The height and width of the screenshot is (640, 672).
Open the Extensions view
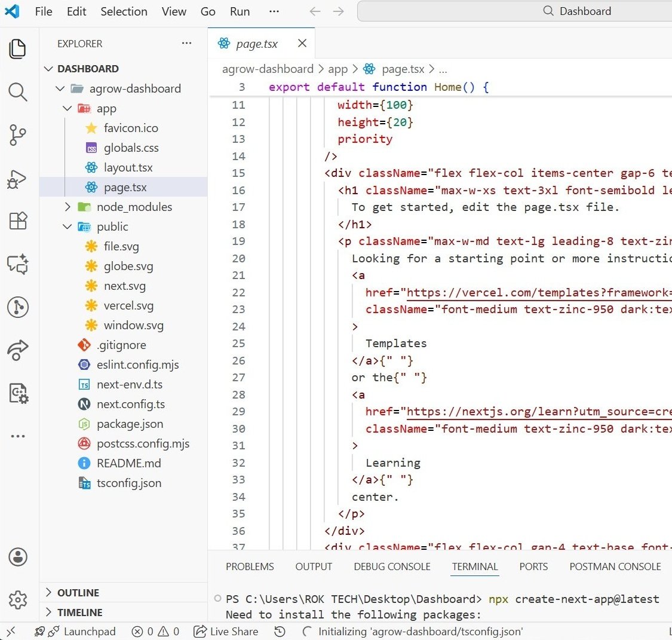[17, 221]
